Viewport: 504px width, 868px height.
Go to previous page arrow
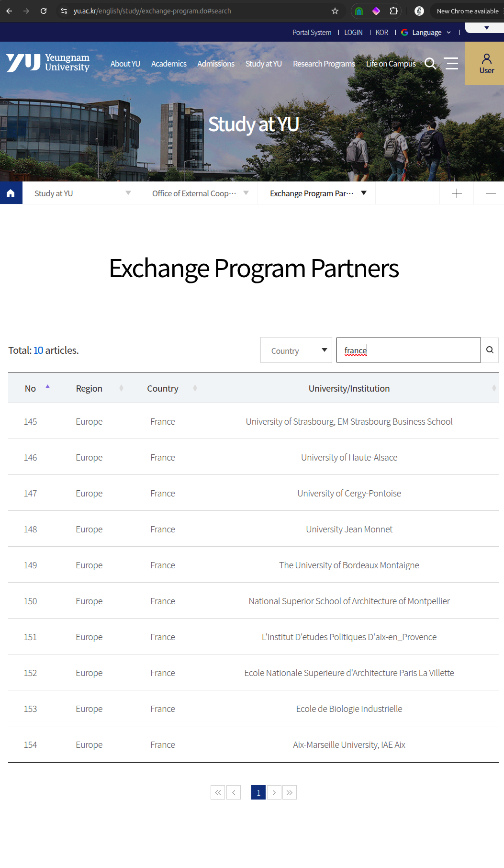234,792
